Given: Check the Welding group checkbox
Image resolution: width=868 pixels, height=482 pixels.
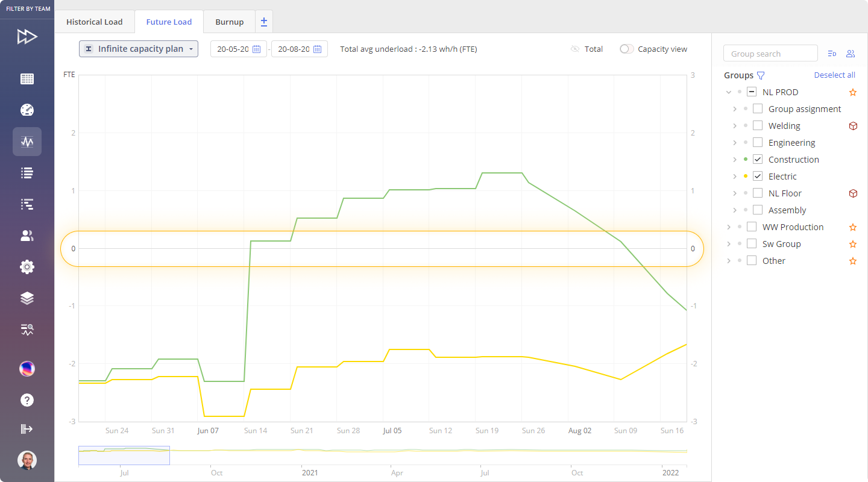Looking at the screenshot, I should (x=758, y=126).
